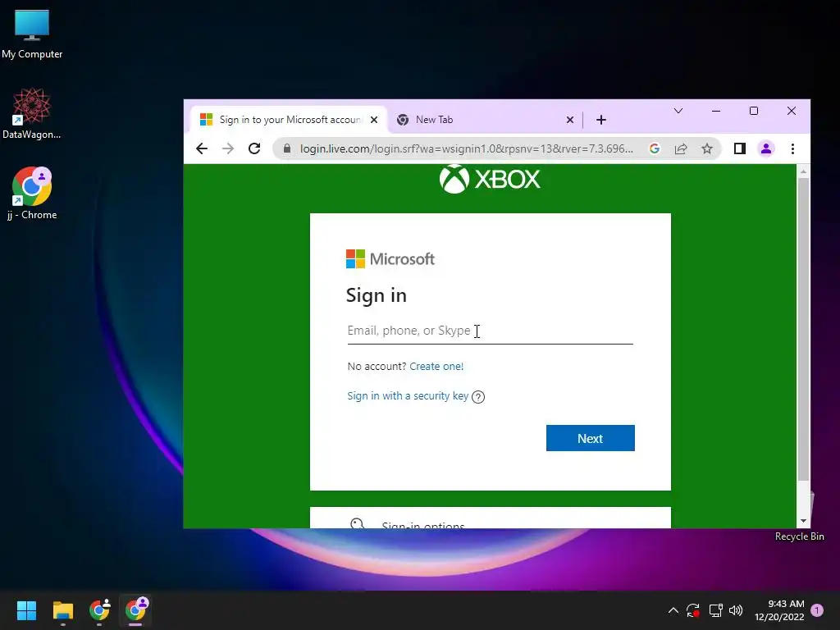Open the DataWagon desktop shortcut
The image size is (840, 630).
32,113
